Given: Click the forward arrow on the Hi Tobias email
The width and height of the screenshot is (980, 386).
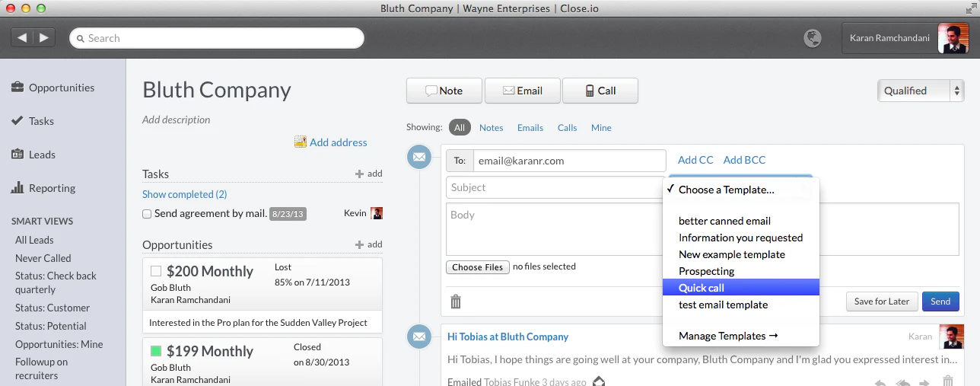Looking at the screenshot, I should (x=925, y=382).
